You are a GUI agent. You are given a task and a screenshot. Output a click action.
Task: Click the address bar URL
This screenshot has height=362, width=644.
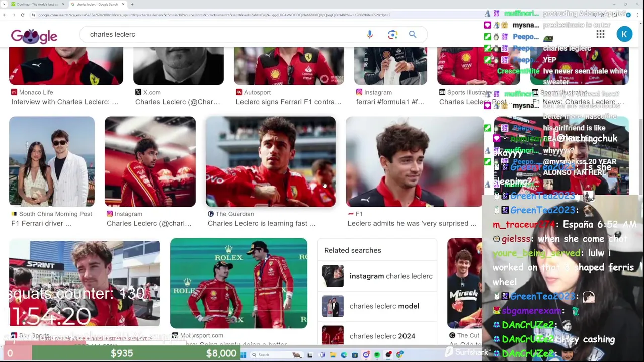214,15
